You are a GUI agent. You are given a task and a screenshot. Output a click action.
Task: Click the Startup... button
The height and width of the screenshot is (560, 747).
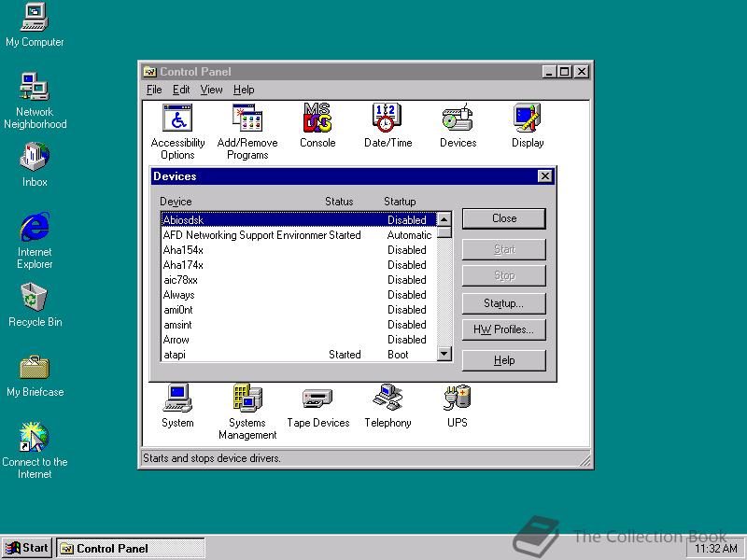504,303
